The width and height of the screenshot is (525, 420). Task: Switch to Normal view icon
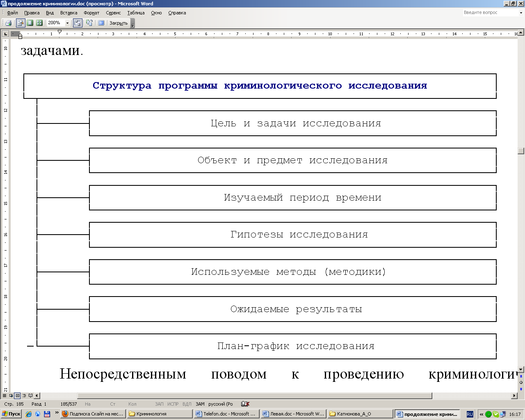(5, 396)
